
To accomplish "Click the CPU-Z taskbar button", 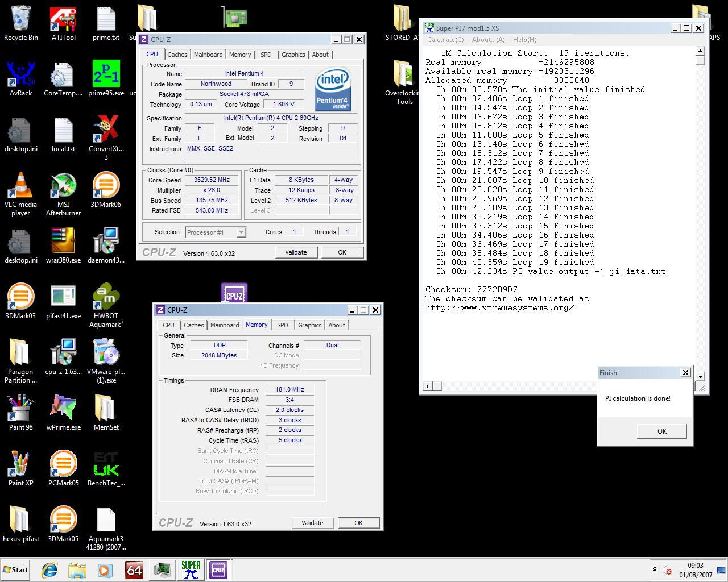I will point(218,569).
